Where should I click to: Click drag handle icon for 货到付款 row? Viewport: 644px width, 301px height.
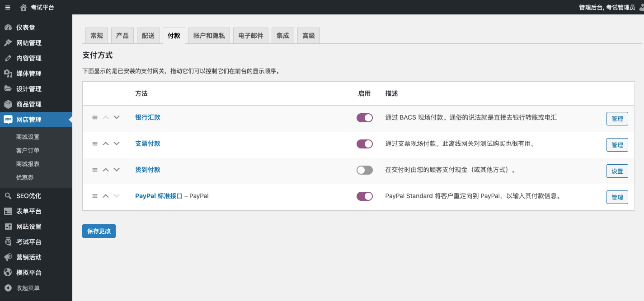95,170
